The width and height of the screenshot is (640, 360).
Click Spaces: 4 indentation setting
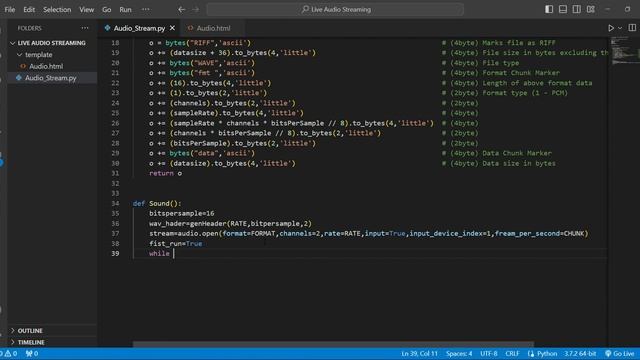[x=459, y=353]
